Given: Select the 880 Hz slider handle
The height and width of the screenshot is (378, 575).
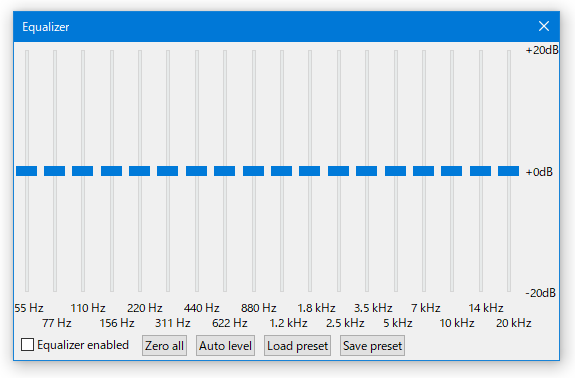Looking at the screenshot, I should (253, 171).
